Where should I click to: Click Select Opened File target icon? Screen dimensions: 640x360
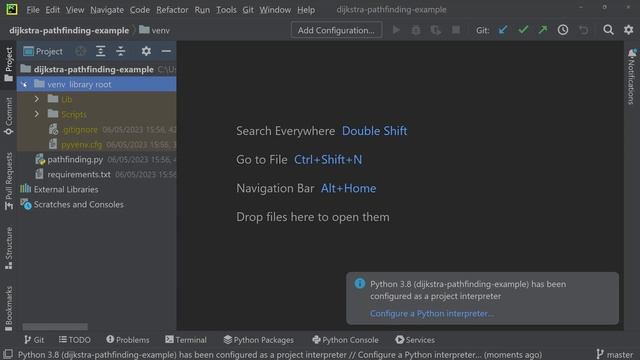[x=81, y=51]
